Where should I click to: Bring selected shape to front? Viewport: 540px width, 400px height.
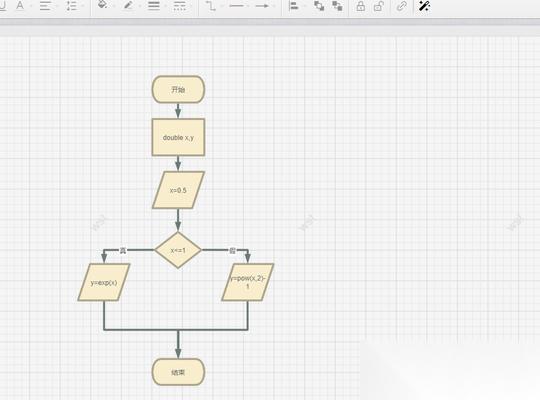pyautogui.click(x=319, y=6)
